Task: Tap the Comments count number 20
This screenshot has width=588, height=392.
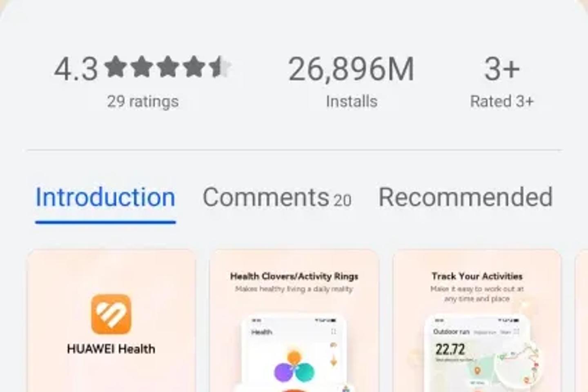Action: (x=342, y=200)
